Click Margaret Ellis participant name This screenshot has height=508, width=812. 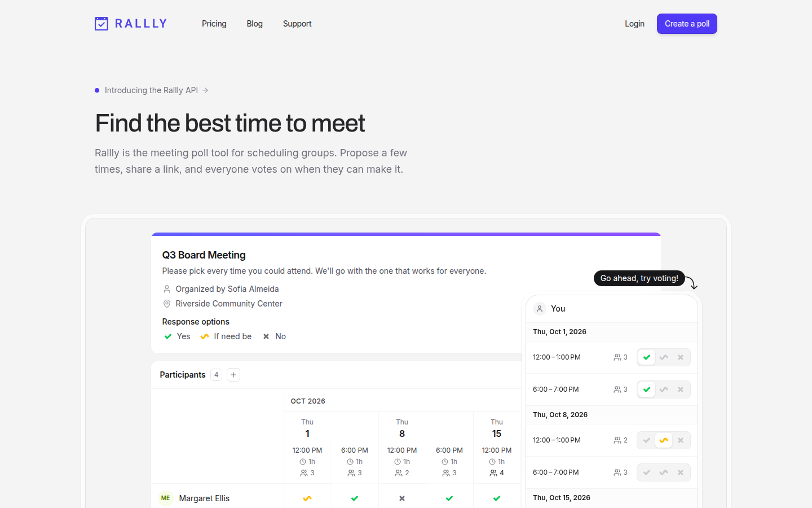coord(204,498)
